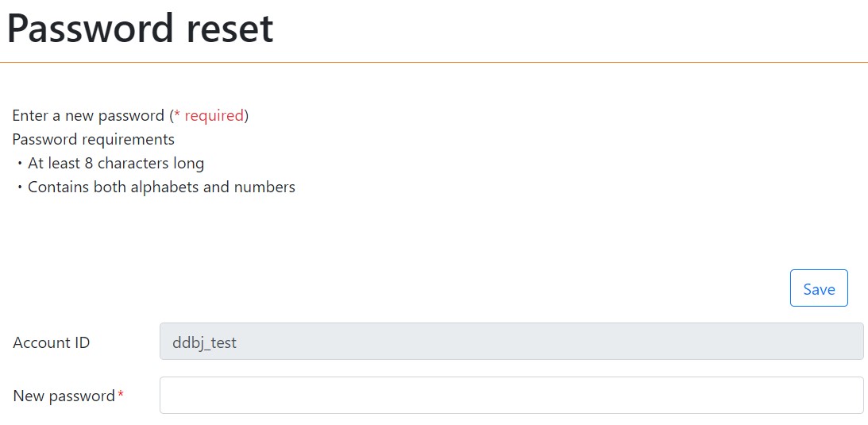Click the red word "required"
Image resolution: width=868 pixels, height=425 pixels.
214,116
